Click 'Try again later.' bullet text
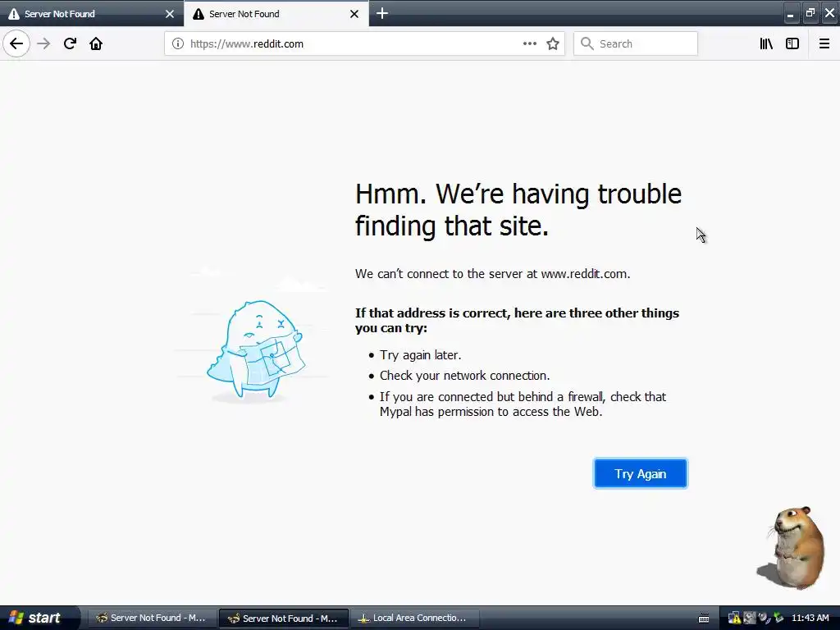This screenshot has width=840, height=630. pyautogui.click(x=421, y=355)
